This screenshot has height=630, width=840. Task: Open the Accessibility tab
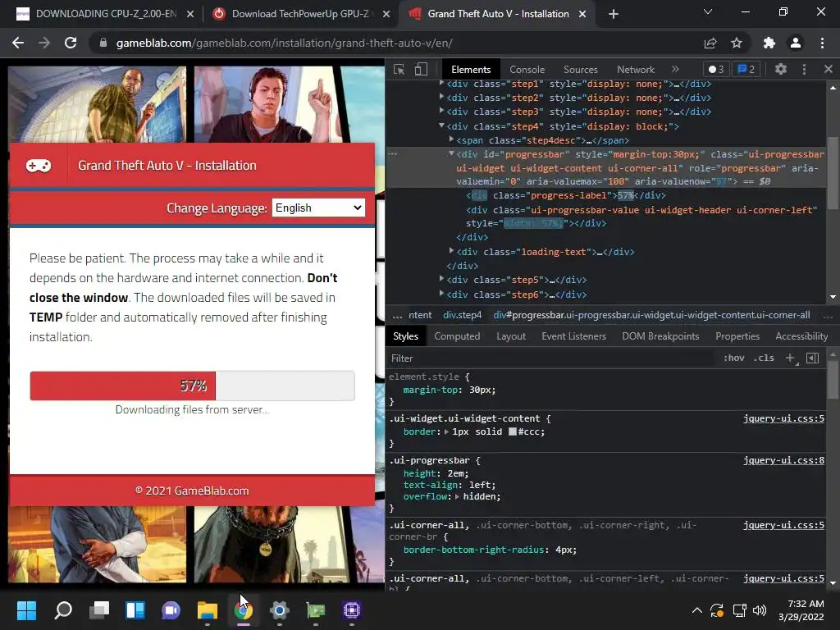(x=801, y=336)
